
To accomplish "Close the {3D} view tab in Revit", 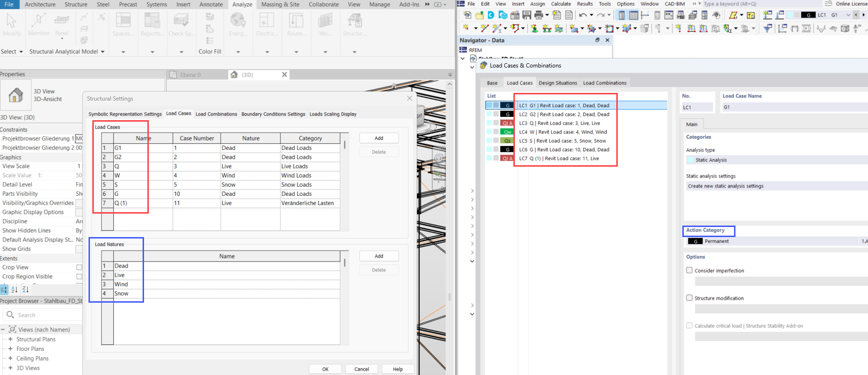I will [284, 74].
